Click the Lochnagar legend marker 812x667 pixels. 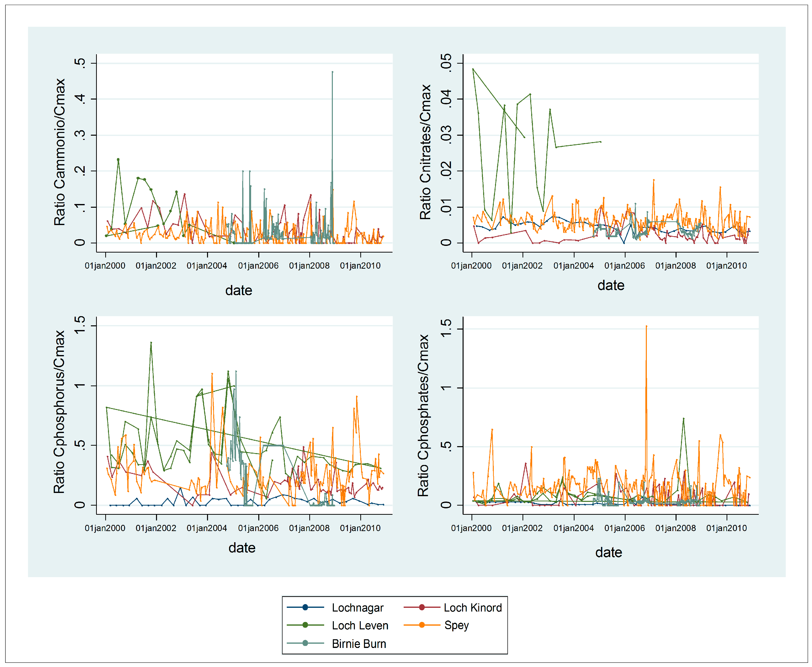pos(305,607)
